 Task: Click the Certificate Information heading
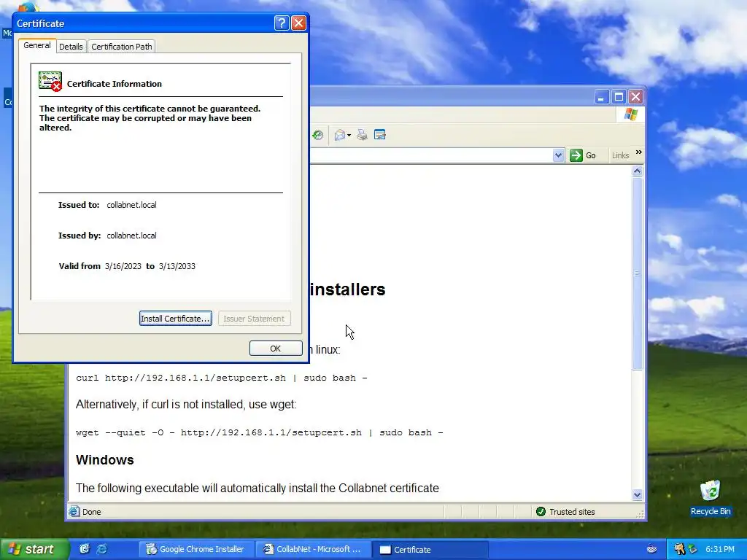click(x=115, y=84)
